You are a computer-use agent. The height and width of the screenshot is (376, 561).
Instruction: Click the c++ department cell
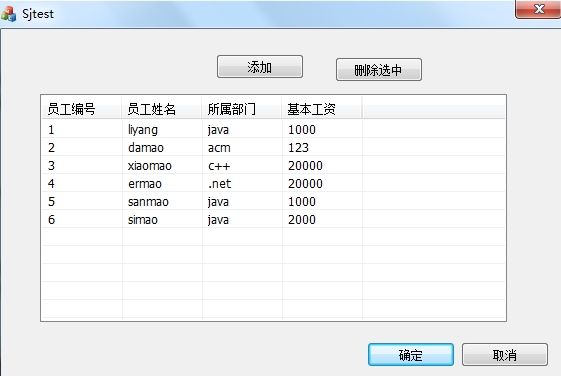click(x=243, y=165)
